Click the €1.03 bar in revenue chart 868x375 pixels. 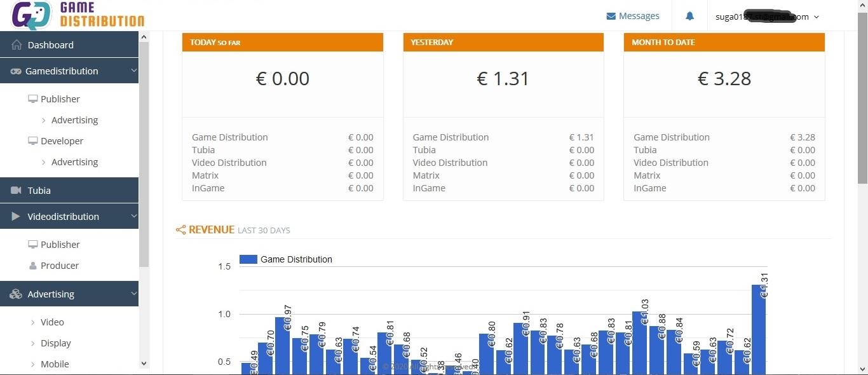coord(640,343)
